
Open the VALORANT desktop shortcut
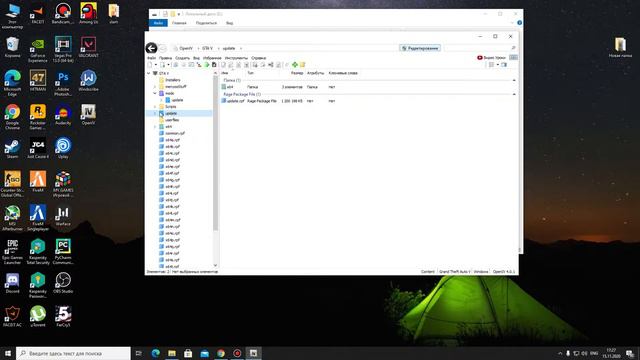88,47
